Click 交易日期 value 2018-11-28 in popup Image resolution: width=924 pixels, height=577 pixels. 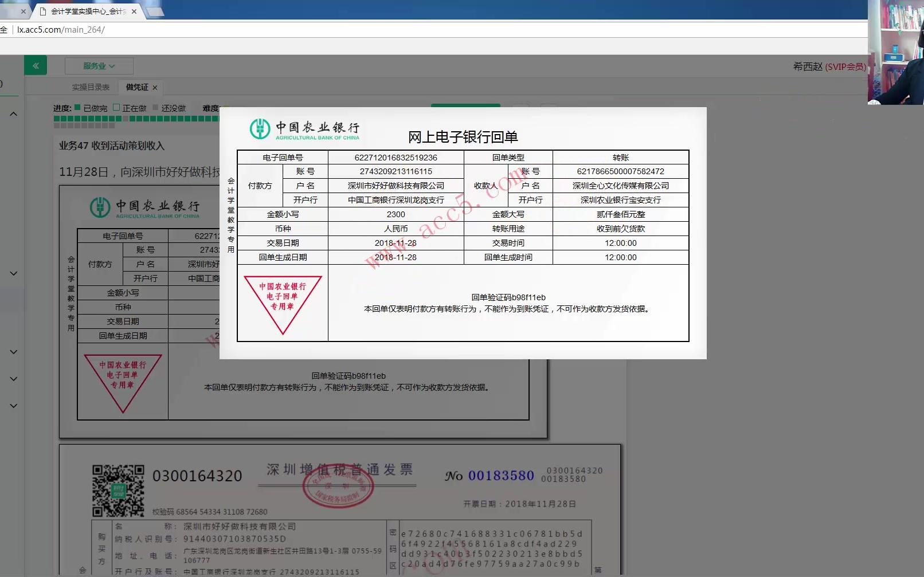[x=396, y=243]
